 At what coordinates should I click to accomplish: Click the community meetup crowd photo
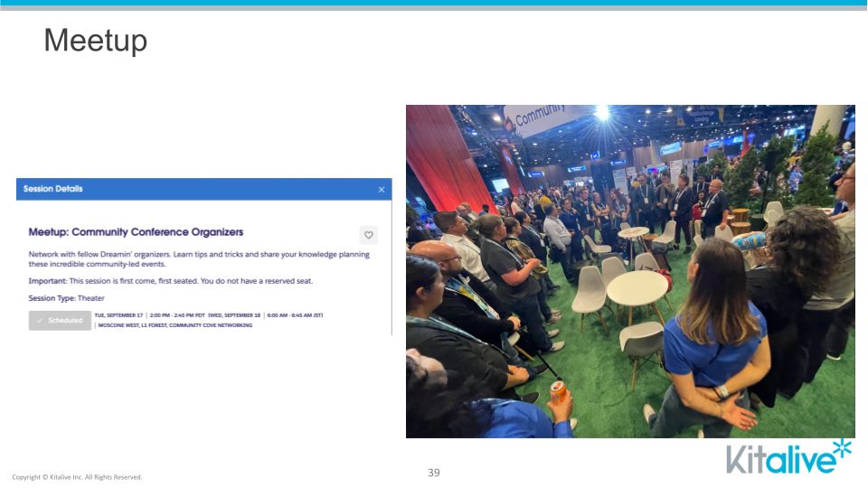pyautogui.click(x=630, y=272)
